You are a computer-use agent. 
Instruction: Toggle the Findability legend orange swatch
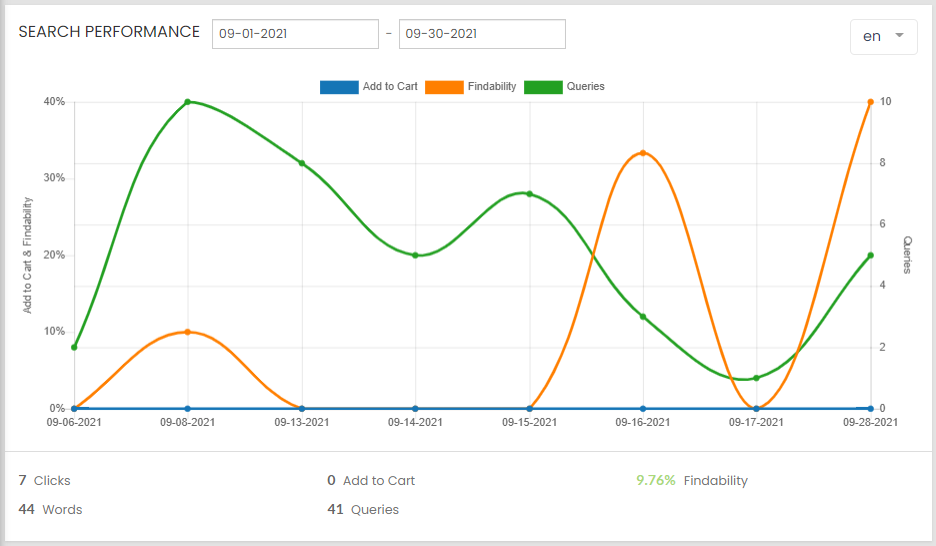click(444, 87)
